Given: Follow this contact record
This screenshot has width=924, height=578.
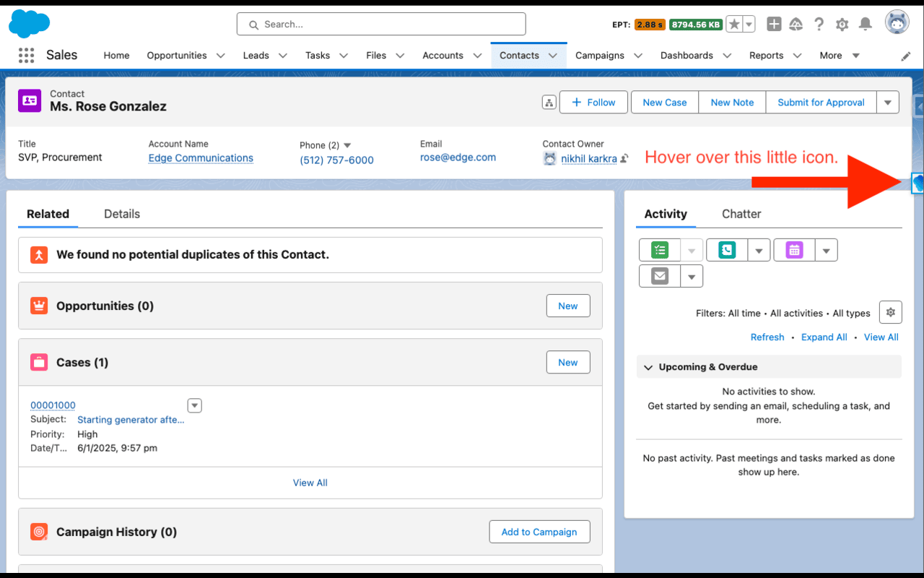Looking at the screenshot, I should coord(593,103).
